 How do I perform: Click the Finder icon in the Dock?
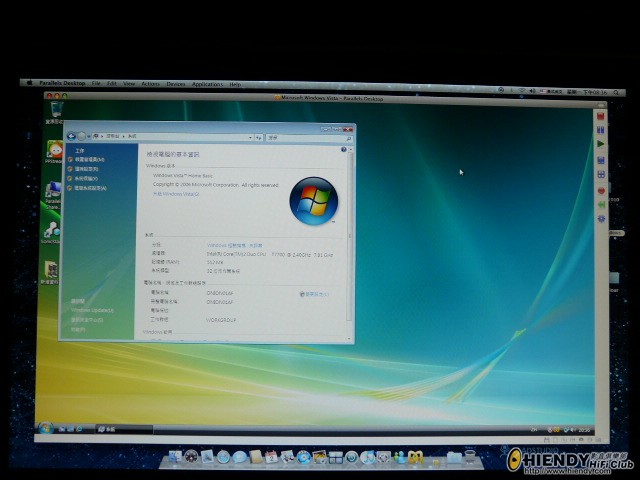[x=175, y=456]
